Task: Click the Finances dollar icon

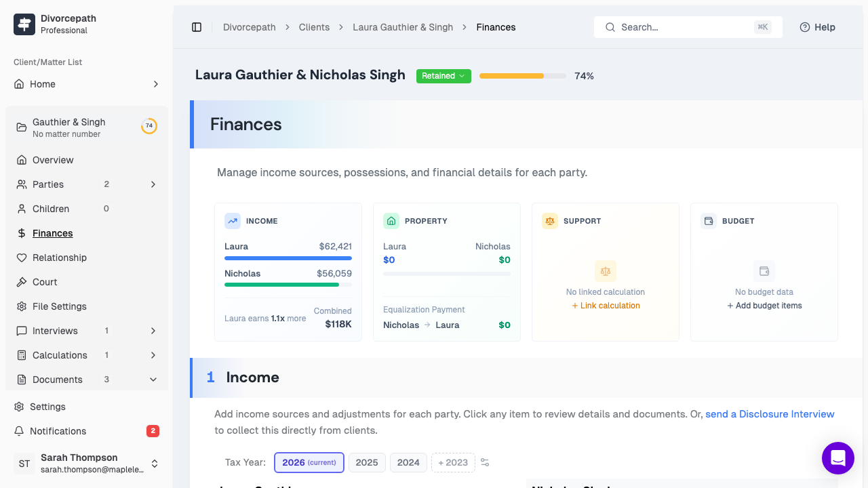Action: pyautogui.click(x=22, y=233)
